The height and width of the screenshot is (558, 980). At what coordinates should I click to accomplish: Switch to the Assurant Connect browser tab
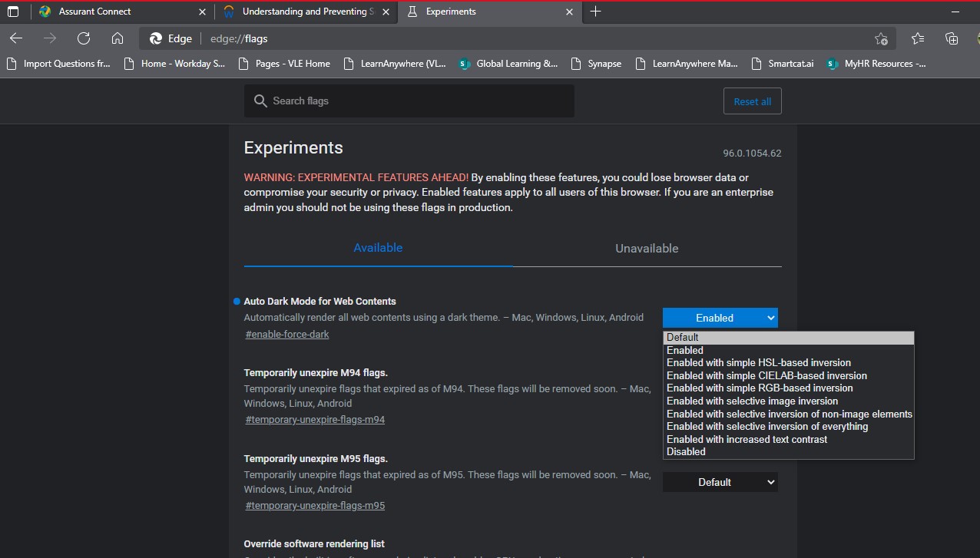point(94,12)
